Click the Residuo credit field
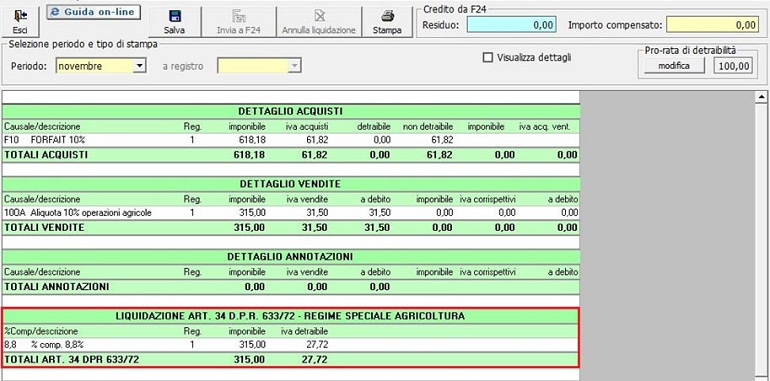The height and width of the screenshot is (381, 770). pos(512,25)
